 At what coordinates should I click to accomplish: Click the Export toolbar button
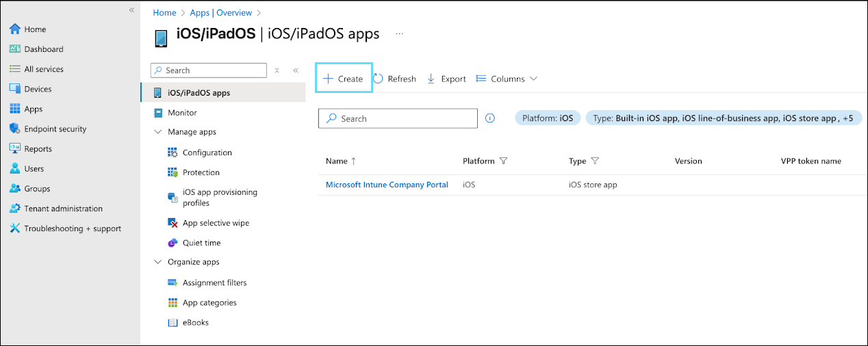pyautogui.click(x=446, y=79)
